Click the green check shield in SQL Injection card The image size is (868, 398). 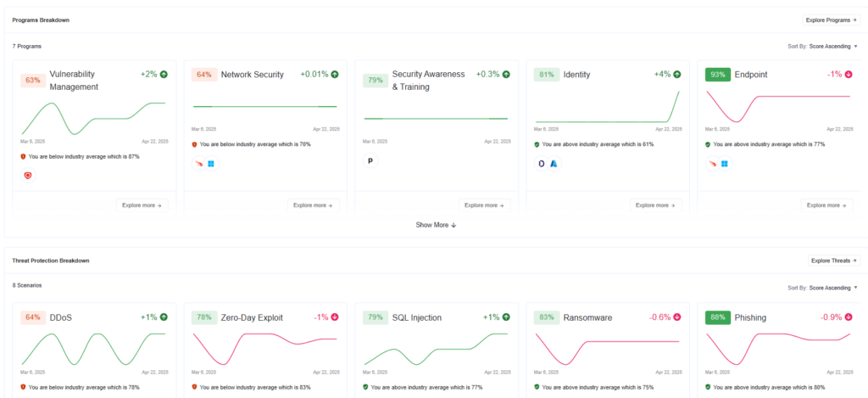pyautogui.click(x=366, y=388)
